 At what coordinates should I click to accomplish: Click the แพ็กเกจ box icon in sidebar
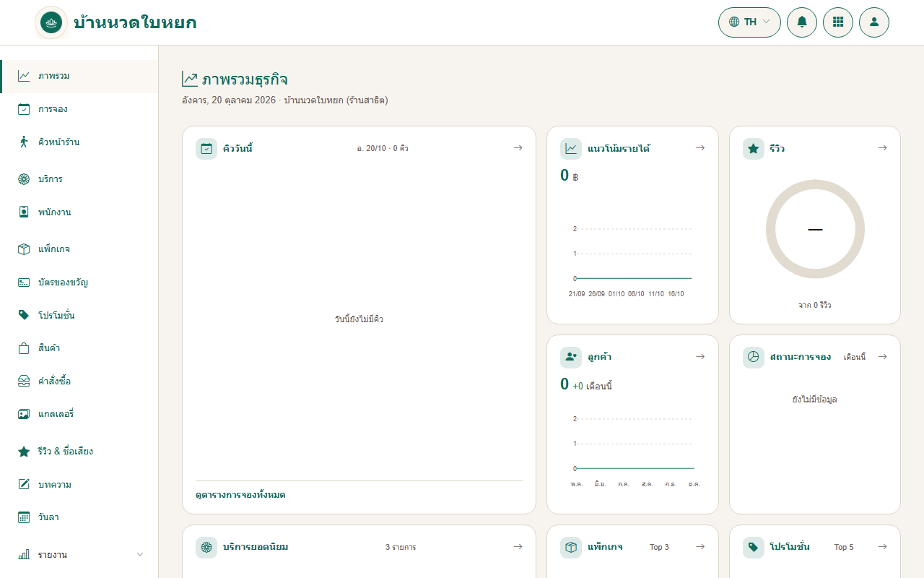24,249
